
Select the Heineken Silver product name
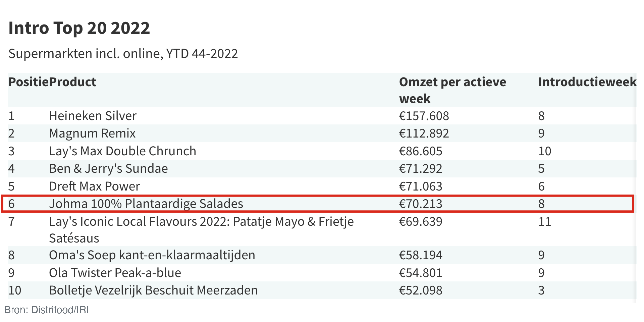pyautogui.click(x=93, y=116)
